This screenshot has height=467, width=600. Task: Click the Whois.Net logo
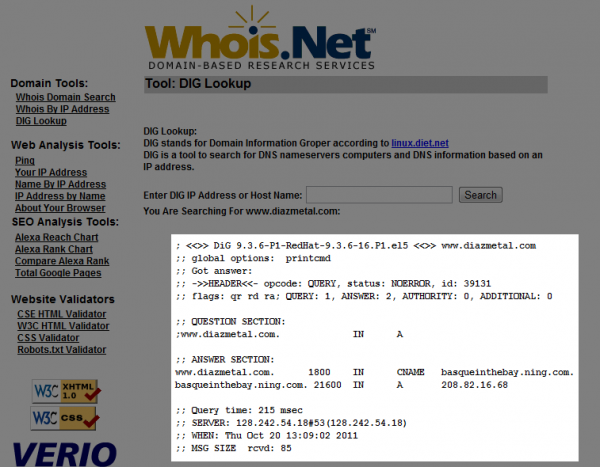click(x=260, y=38)
